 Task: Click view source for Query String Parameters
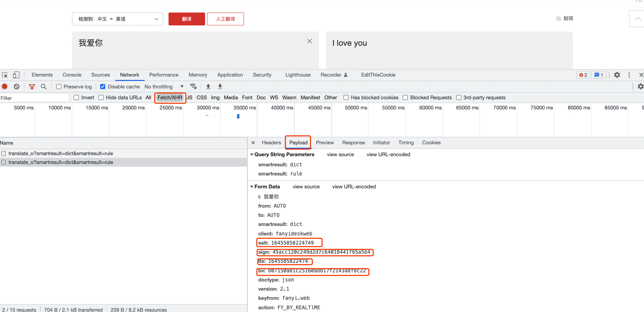(x=340, y=154)
